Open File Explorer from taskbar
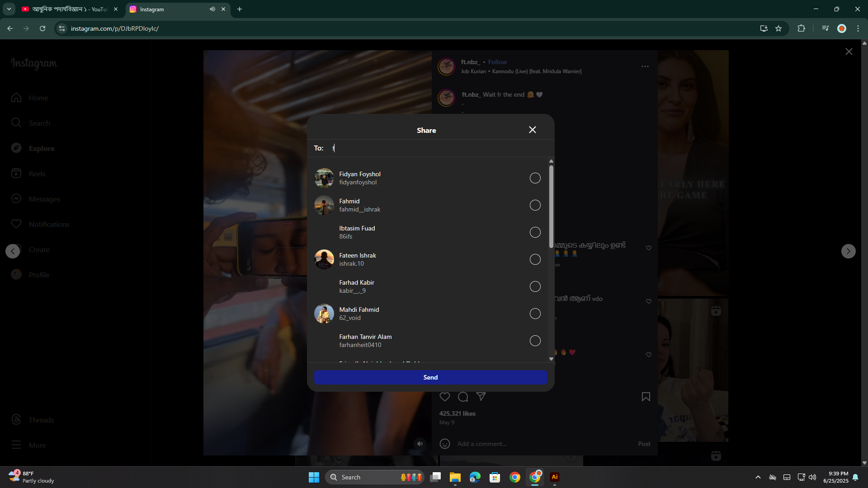 click(455, 477)
